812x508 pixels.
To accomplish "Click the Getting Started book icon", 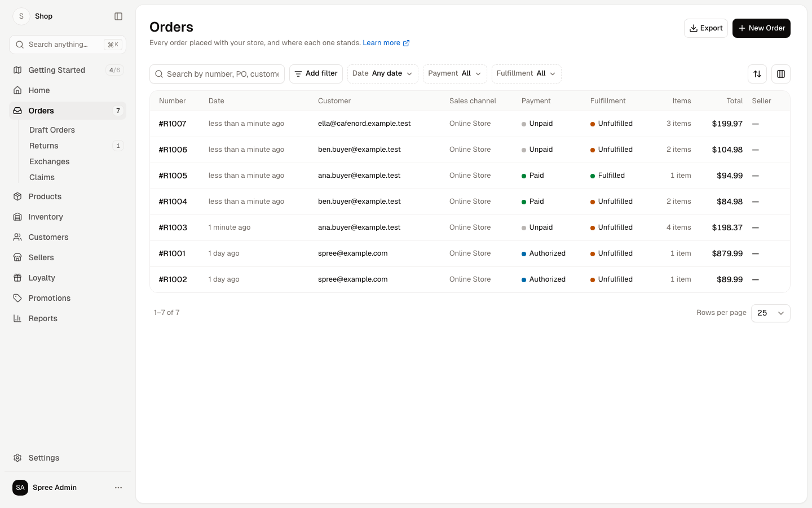I will (17, 70).
